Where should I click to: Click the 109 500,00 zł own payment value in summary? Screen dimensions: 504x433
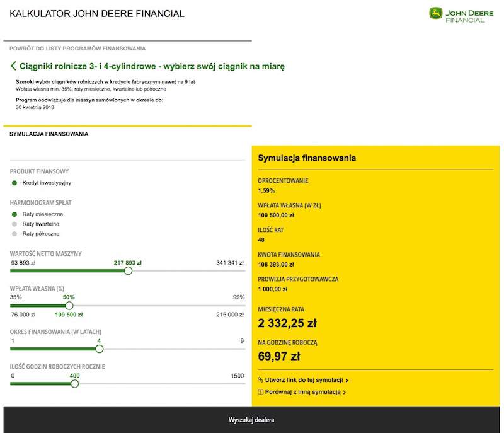pyautogui.click(x=276, y=216)
